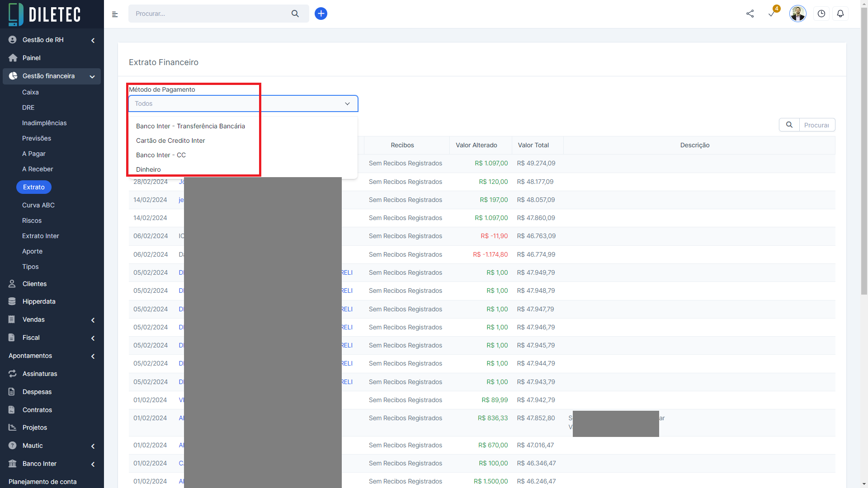Viewport: 868px width, 488px height.
Task: Open Painel home in sidebar
Action: pyautogui.click(x=31, y=58)
